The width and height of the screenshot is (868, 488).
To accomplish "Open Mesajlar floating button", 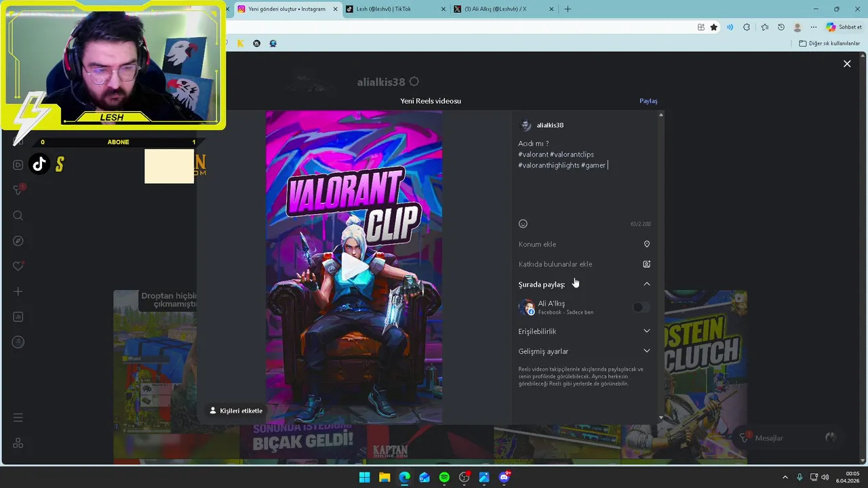I will [787, 438].
